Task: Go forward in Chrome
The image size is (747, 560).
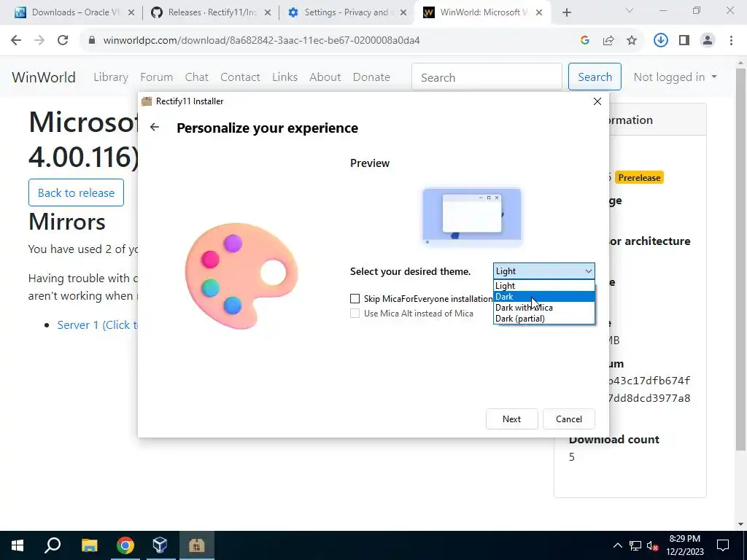Action: (x=39, y=41)
